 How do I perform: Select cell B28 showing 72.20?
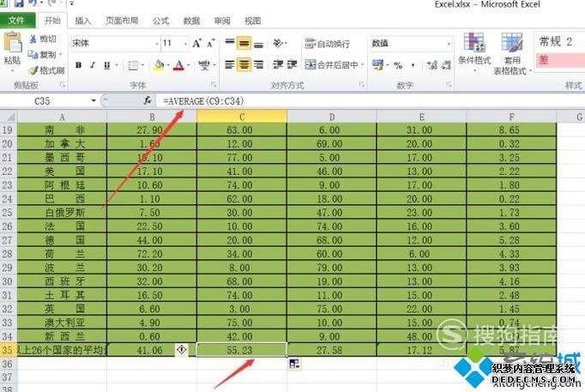[152, 254]
